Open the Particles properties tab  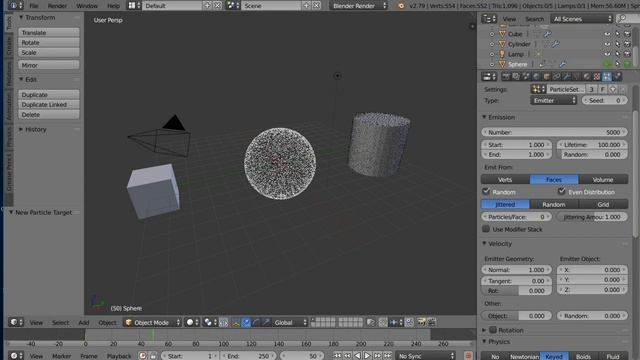coord(607,76)
